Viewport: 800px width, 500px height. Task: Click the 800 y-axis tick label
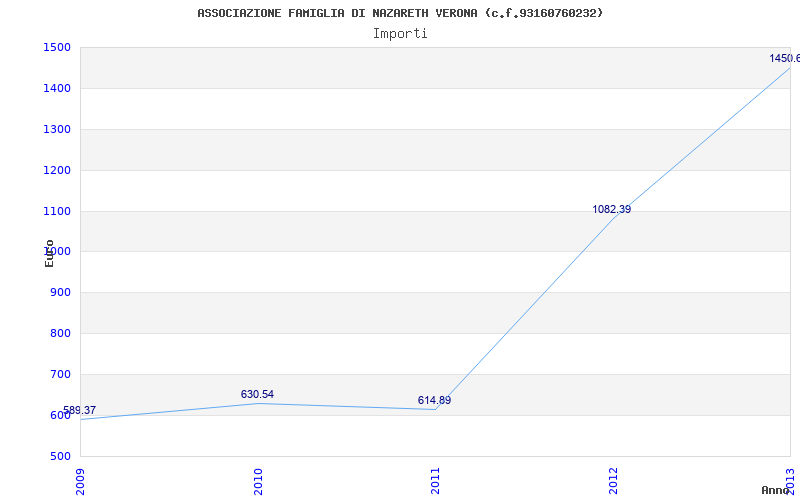pyautogui.click(x=60, y=333)
